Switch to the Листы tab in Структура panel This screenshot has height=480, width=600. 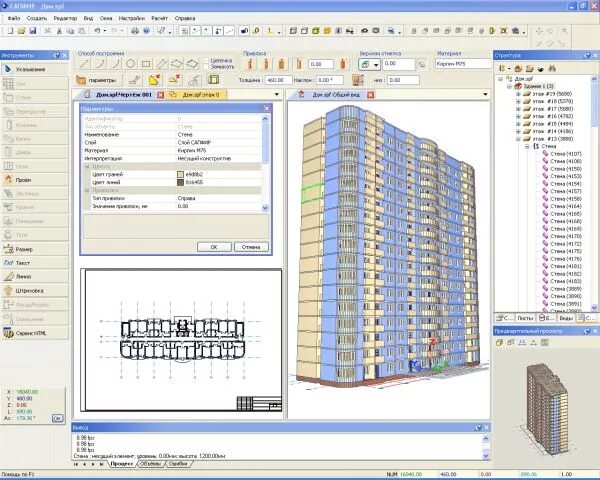tap(525, 318)
